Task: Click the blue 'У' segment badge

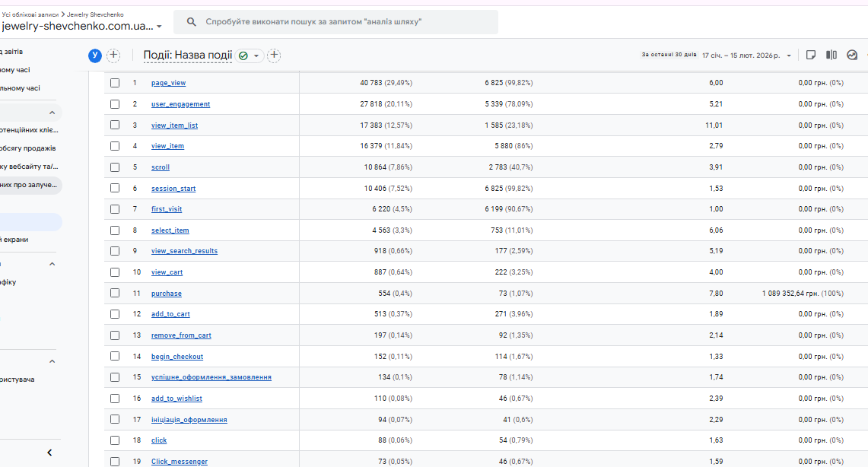Action: [x=95, y=56]
